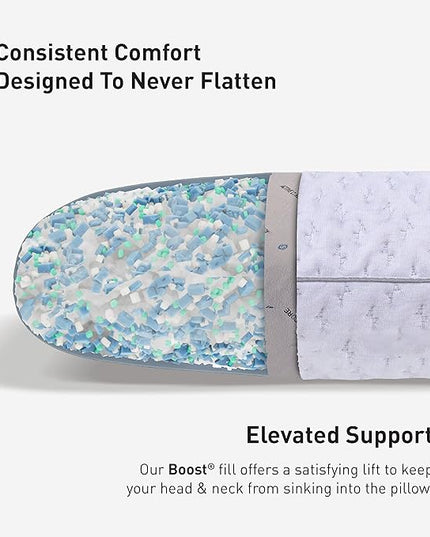Click the word "Comfort" in the headline

coord(157,53)
